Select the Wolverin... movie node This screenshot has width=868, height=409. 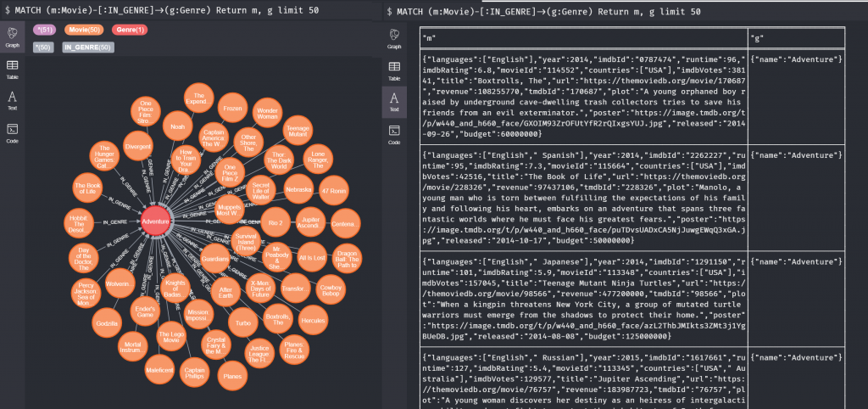[120, 283]
